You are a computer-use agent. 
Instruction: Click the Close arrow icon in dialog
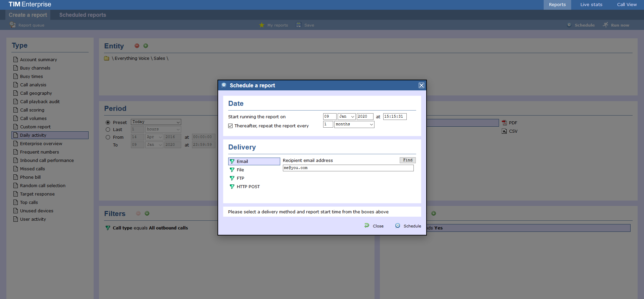click(x=367, y=225)
